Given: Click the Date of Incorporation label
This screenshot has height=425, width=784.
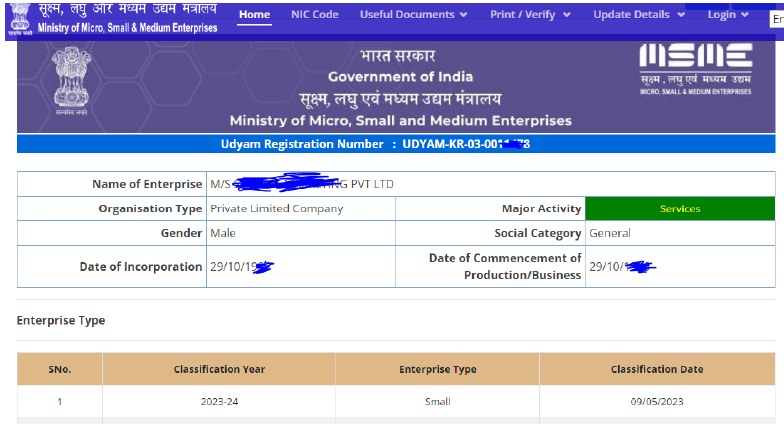Looking at the screenshot, I should tap(140, 266).
